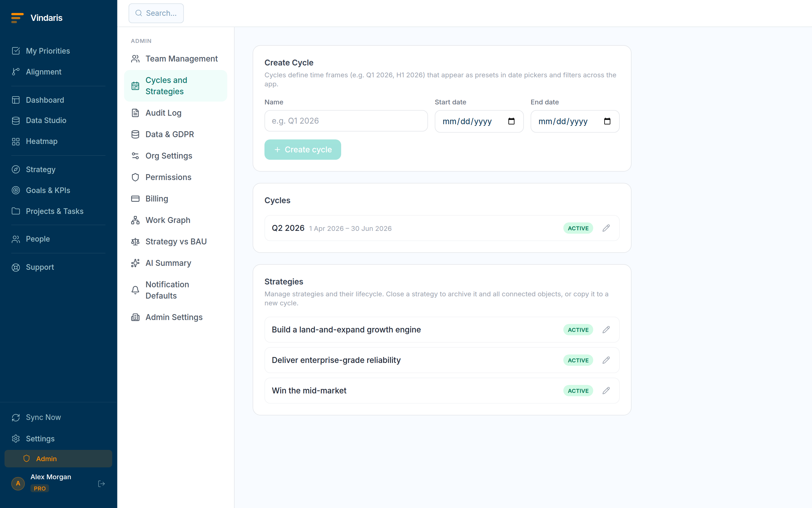Open the Billing page

pos(175,199)
